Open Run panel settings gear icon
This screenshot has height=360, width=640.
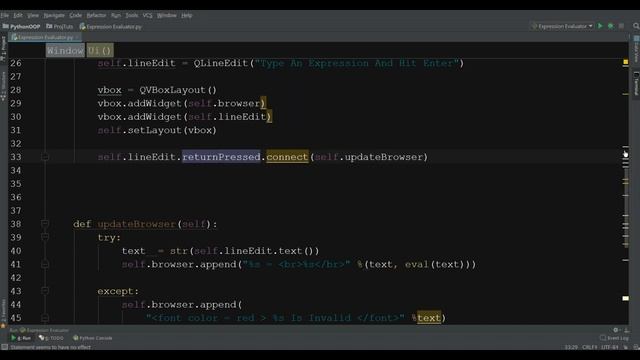pos(616,330)
